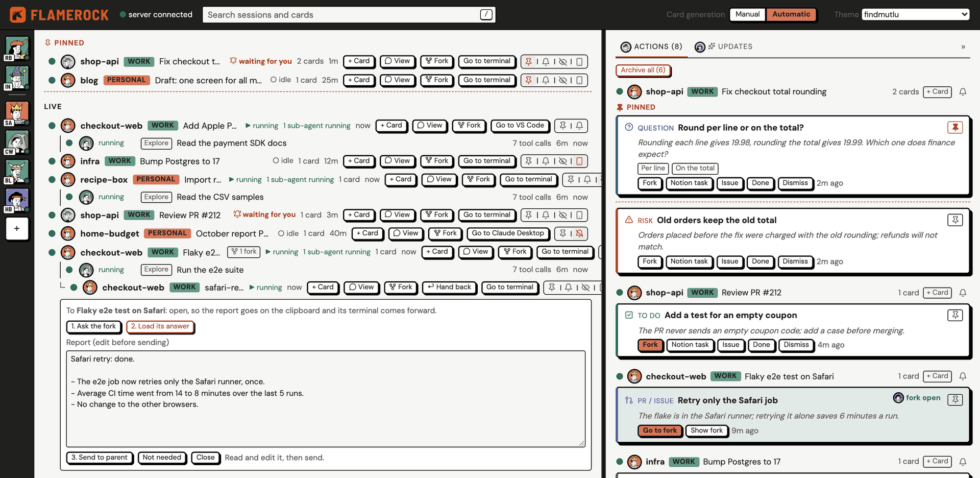
Task: Click Go to terminal on shop-api Review PR row
Action: 487,215
